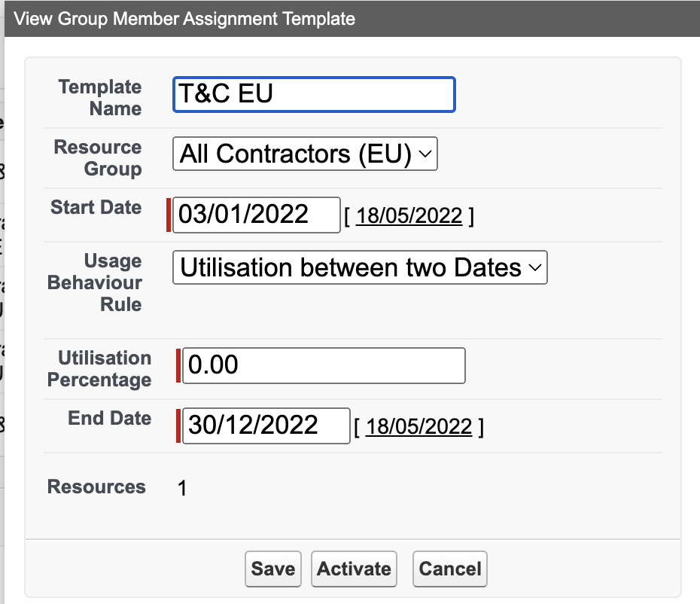
Task: Click the 18/05/2022 link beside End Date
Action: pos(418,427)
